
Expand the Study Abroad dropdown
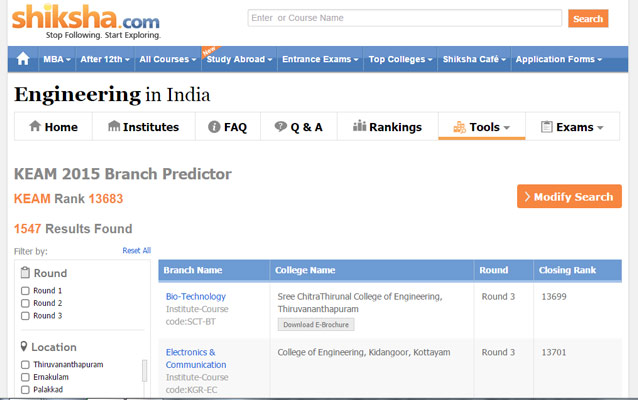[x=239, y=59]
